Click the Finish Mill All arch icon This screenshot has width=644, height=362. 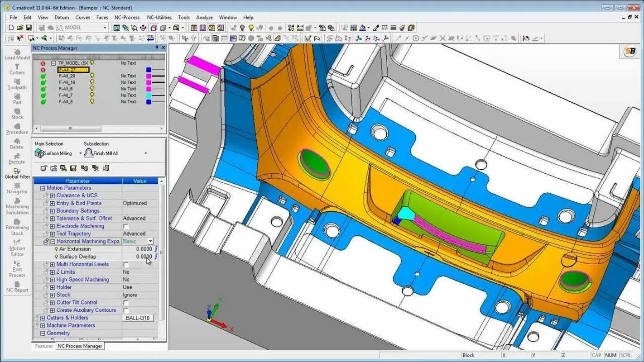coord(88,153)
